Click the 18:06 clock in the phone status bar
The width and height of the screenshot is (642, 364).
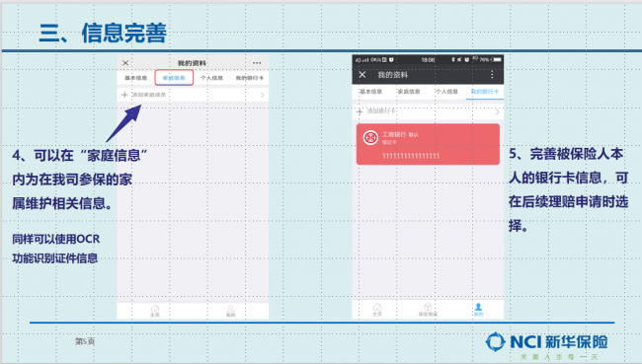pyautogui.click(x=428, y=60)
